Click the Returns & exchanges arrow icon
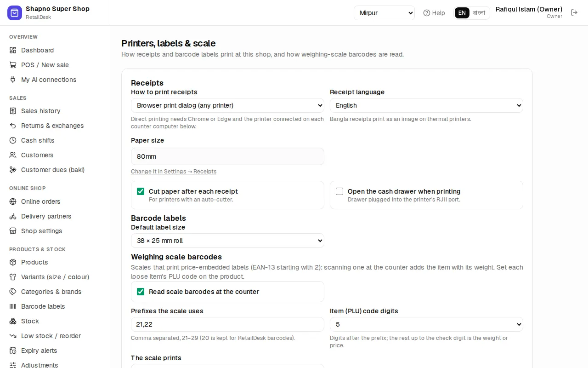Image resolution: width=588 pixels, height=368 pixels. [x=13, y=126]
